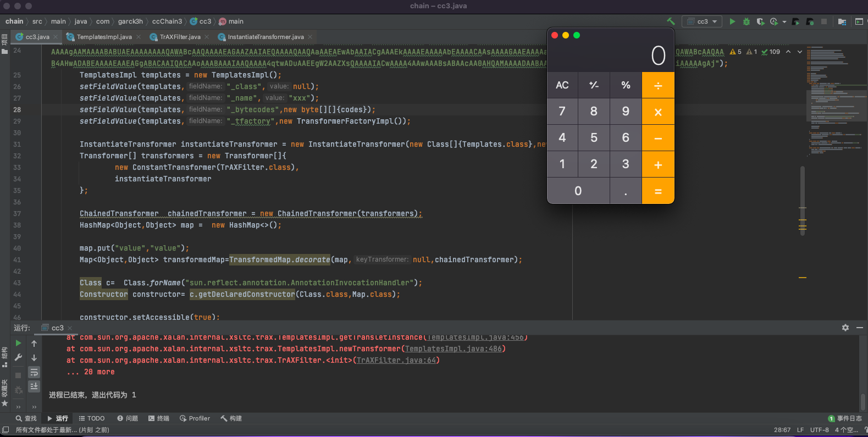Open the 收藏夹 (Favorites) side panel
Viewport: 868px width, 437px height.
point(5,392)
